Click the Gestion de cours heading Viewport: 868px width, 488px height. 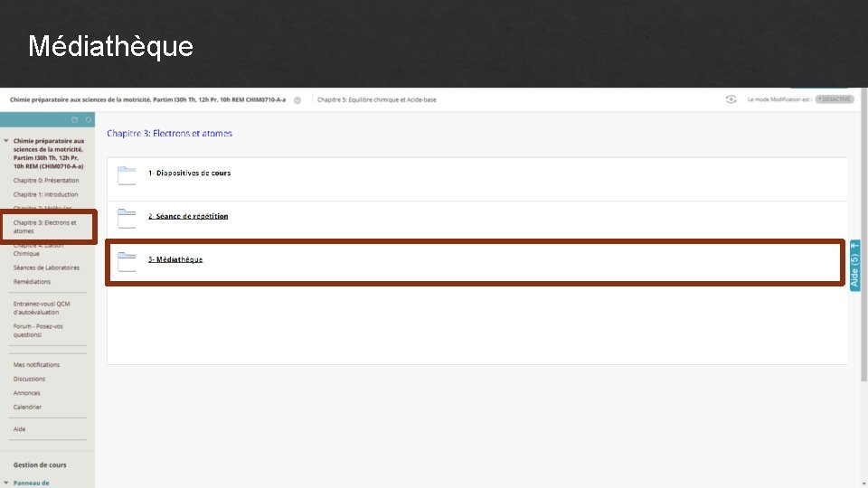coord(40,465)
